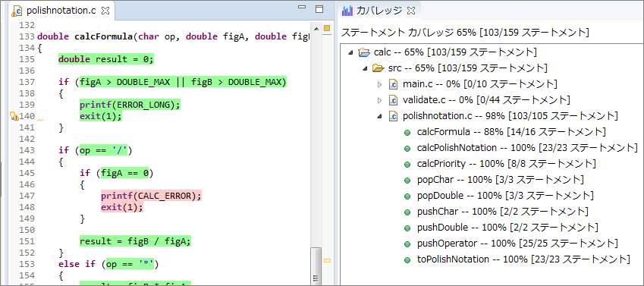Viewport: 644px width, 286px height.
Task: Close the polishnotation.c editor tab
Action: [105, 11]
